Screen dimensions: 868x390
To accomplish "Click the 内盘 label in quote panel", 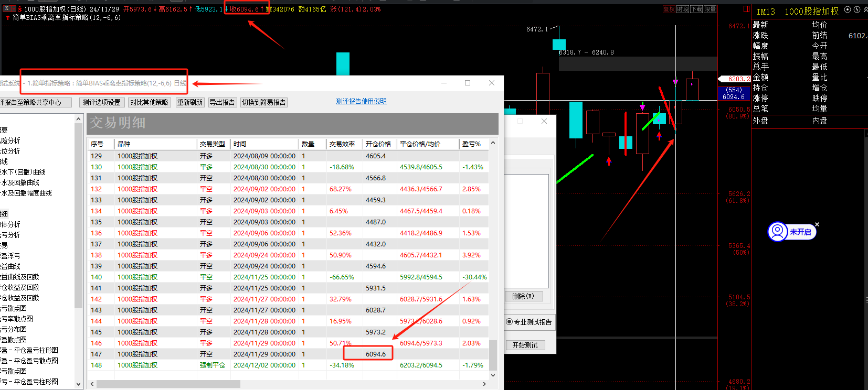I will [x=819, y=121].
